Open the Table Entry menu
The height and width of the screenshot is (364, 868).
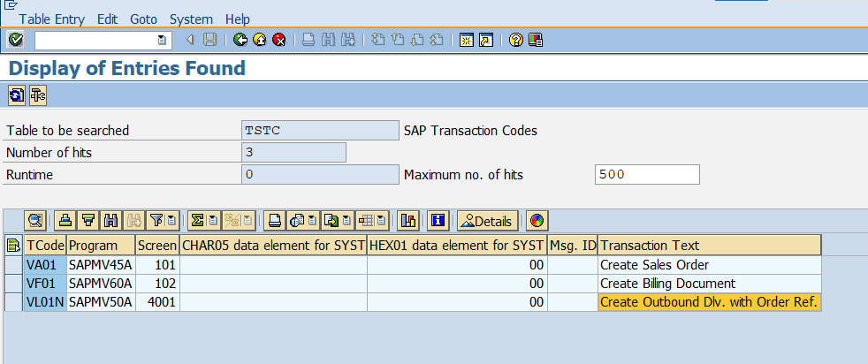pyautogui.click(x=52, y=19)
